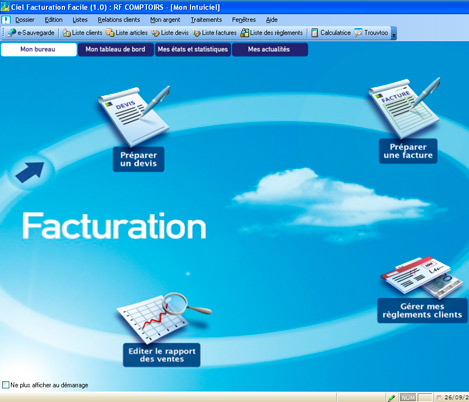Viewport: 469px width, 402px height.
Task: Open Liste articles from the toolbar
Action: (x=127, y=33)
